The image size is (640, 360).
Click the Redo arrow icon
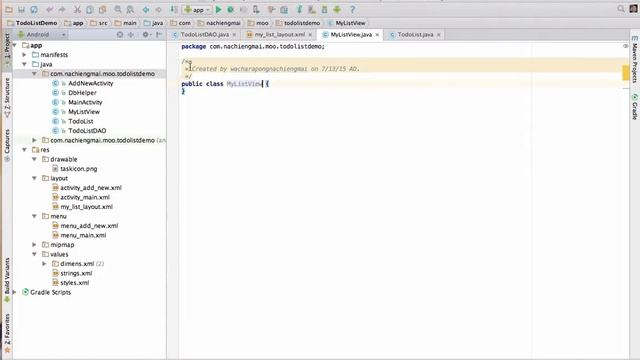tap(62, 9)
